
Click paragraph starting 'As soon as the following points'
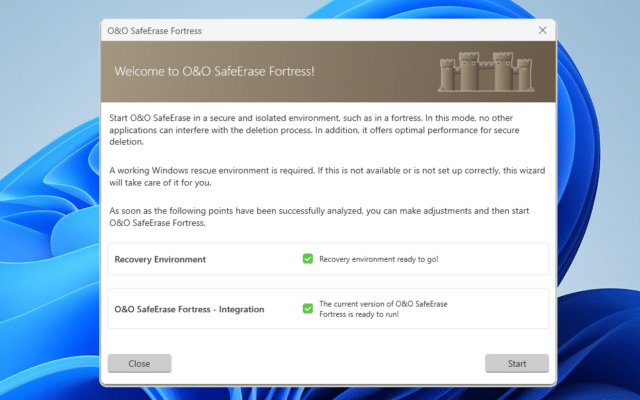pos(319,217)
